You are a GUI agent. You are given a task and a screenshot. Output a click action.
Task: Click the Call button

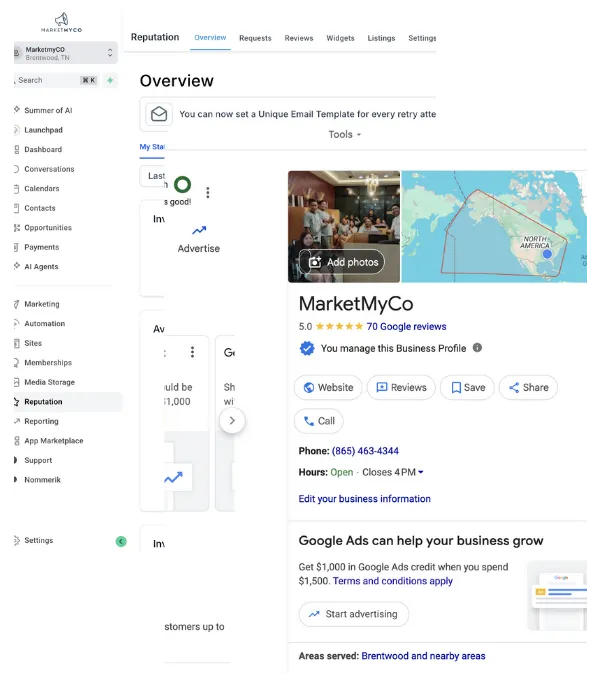[319, 421]
